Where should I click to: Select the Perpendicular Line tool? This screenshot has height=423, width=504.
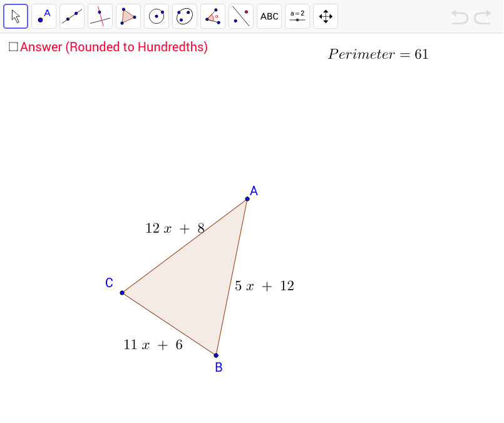tap(100, 16)
